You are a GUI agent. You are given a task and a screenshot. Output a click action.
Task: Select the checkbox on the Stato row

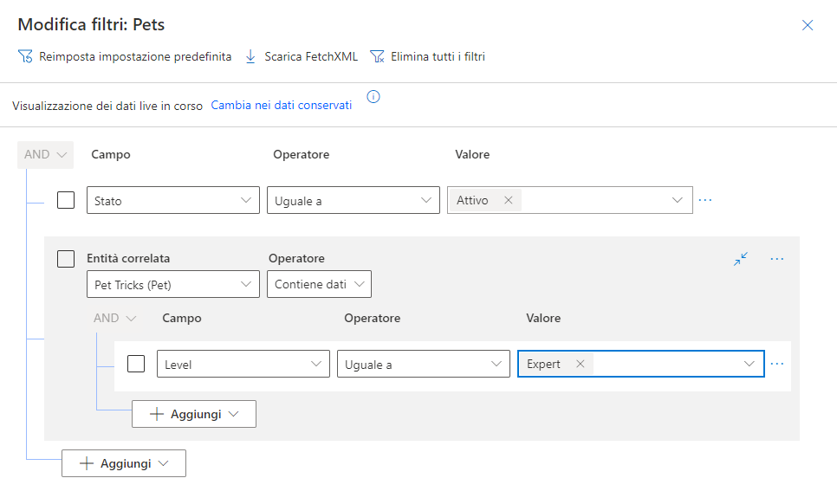point(65,199)
